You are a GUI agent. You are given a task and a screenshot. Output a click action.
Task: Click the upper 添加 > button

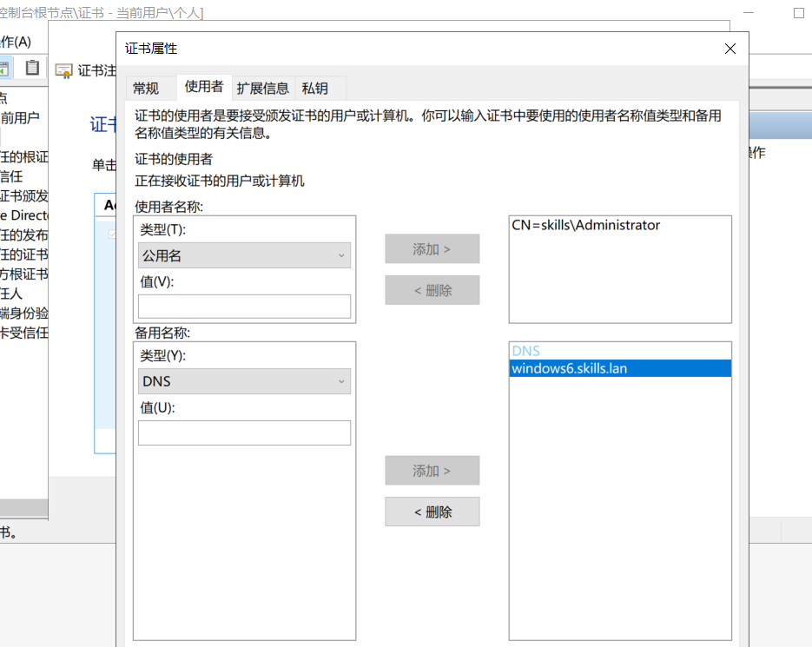click(x=432, y=249)
